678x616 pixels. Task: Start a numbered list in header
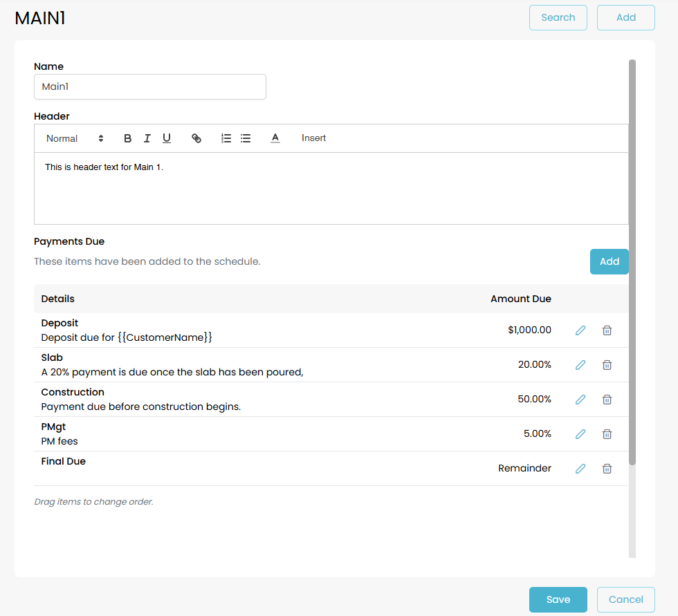point(226,138)
